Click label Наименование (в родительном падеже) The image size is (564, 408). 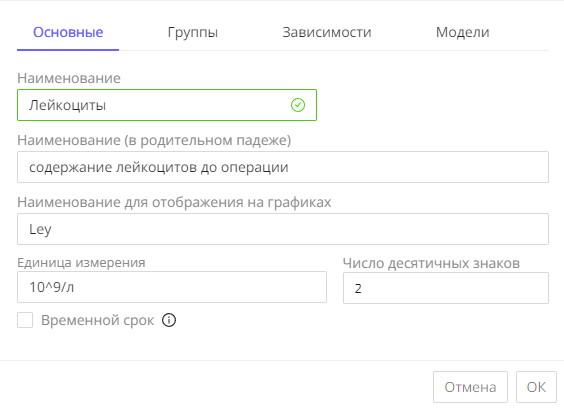[154, 140]
